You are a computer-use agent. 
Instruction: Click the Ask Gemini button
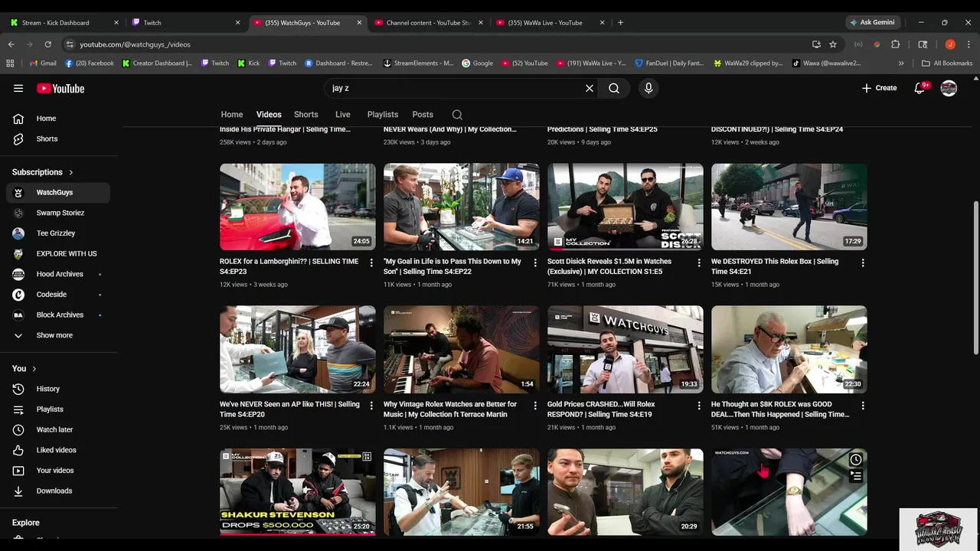(872, 22)
